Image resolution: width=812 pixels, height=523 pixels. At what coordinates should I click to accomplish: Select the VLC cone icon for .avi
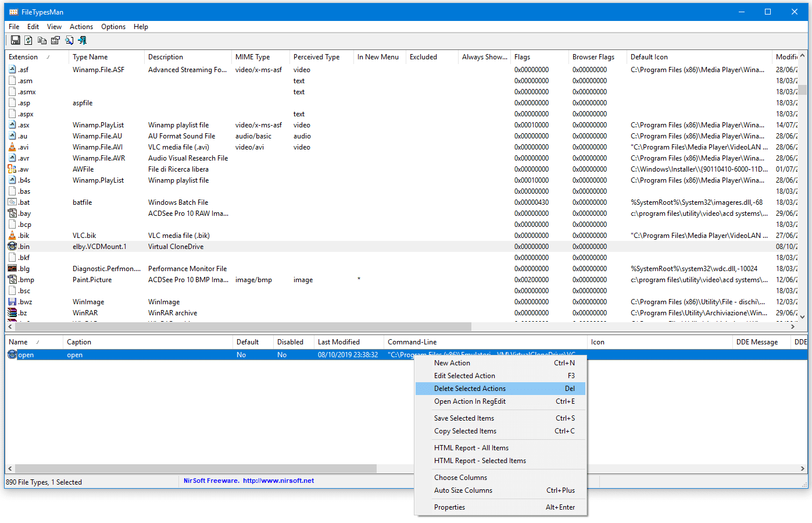click(12, 147)
